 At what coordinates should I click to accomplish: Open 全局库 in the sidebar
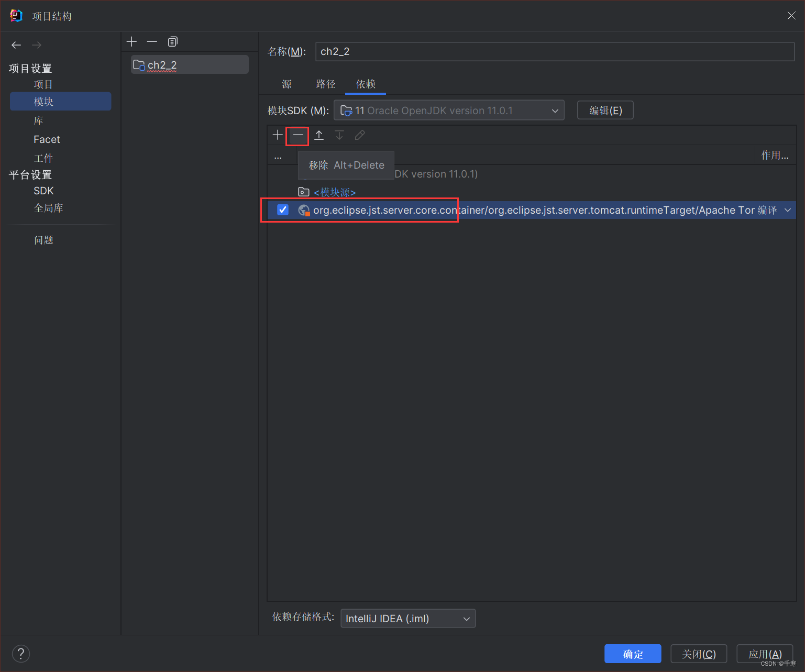coord(49,208)
